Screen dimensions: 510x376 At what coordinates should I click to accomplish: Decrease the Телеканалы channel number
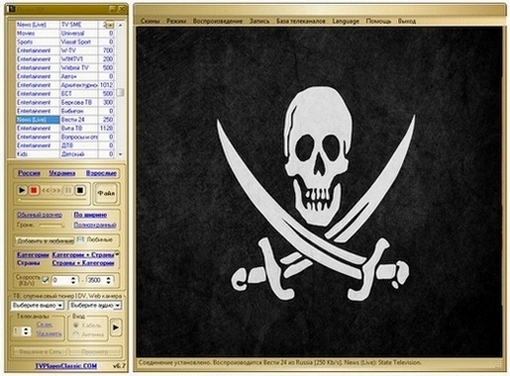pos(26,333)
